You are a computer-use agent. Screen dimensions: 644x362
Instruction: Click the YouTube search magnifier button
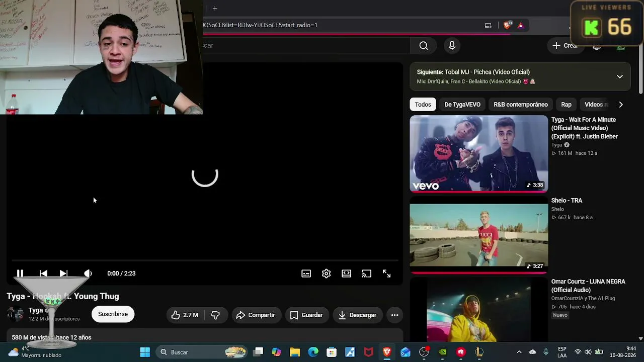point(424,46)
